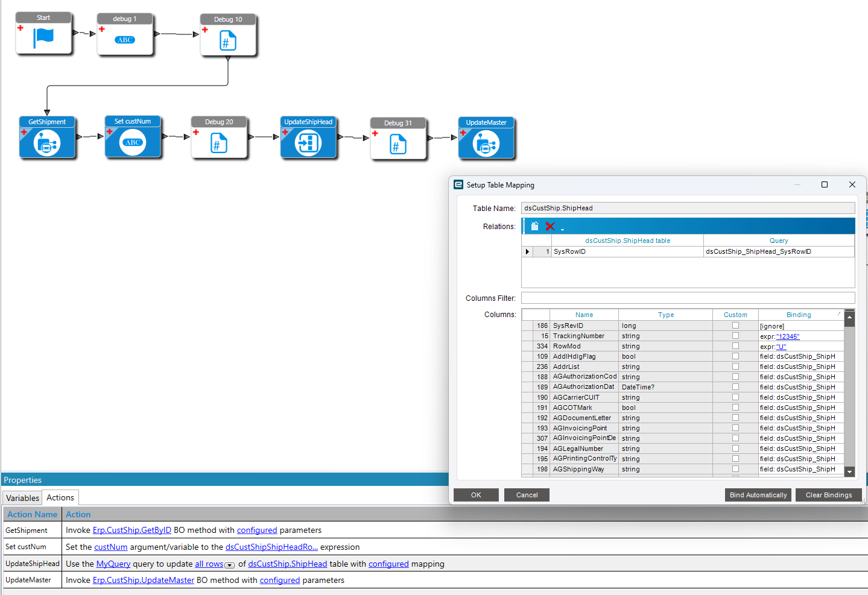Select the Start flag node
Screen dimensions: 868x595
tap(43, 34)
